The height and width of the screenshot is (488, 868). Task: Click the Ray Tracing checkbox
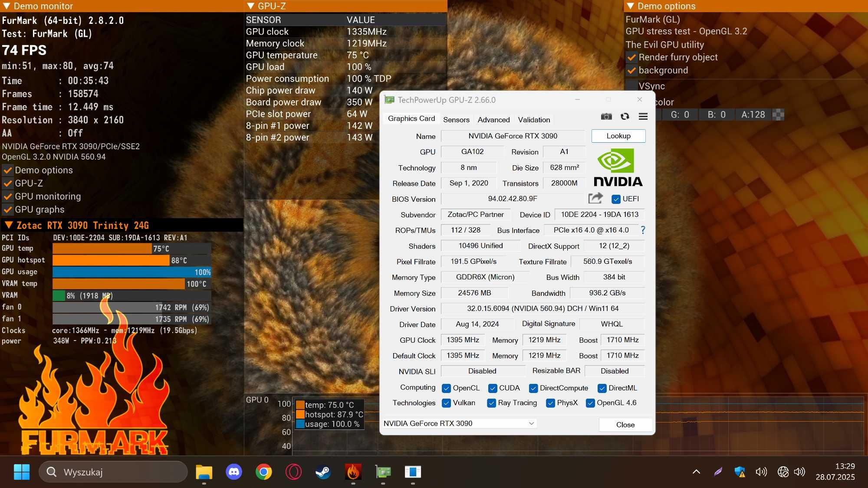tap(491, 403)
